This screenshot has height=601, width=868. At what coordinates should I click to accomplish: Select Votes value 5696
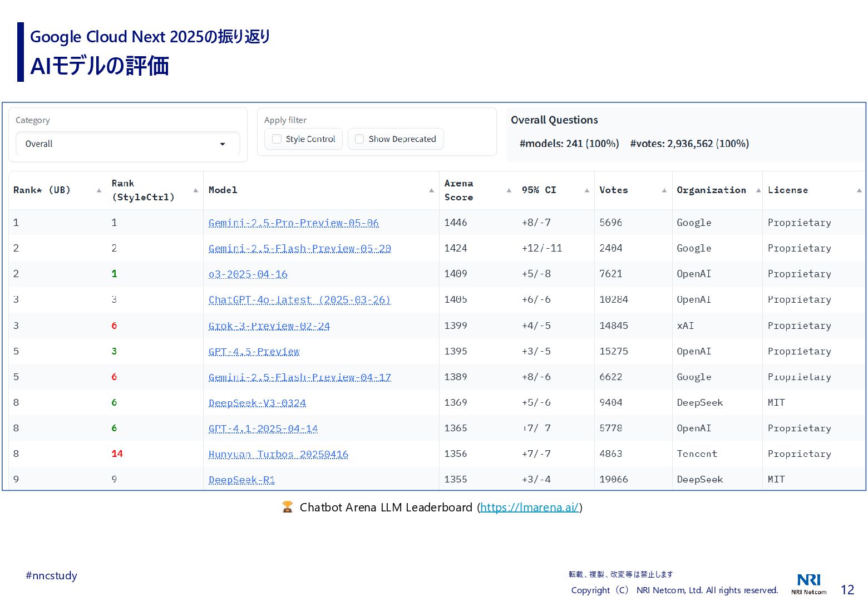[610, 223]
